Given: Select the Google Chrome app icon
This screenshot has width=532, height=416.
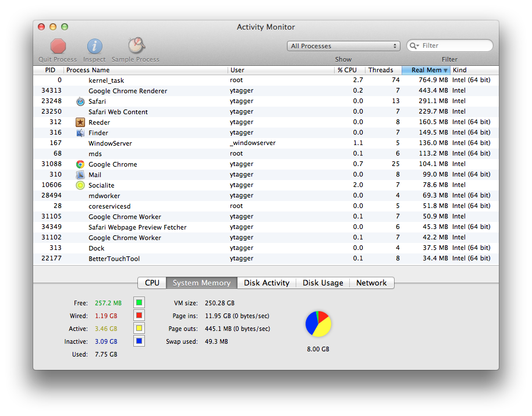Looking at the screenshot, I should (x=80, y=164).
